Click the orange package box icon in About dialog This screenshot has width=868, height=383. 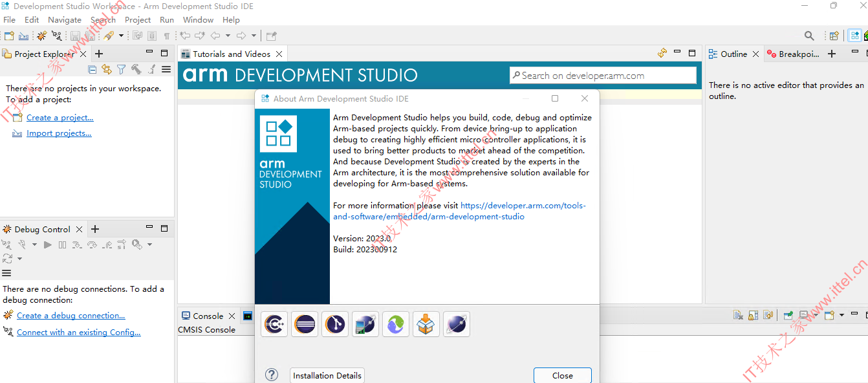pos(426,324)
